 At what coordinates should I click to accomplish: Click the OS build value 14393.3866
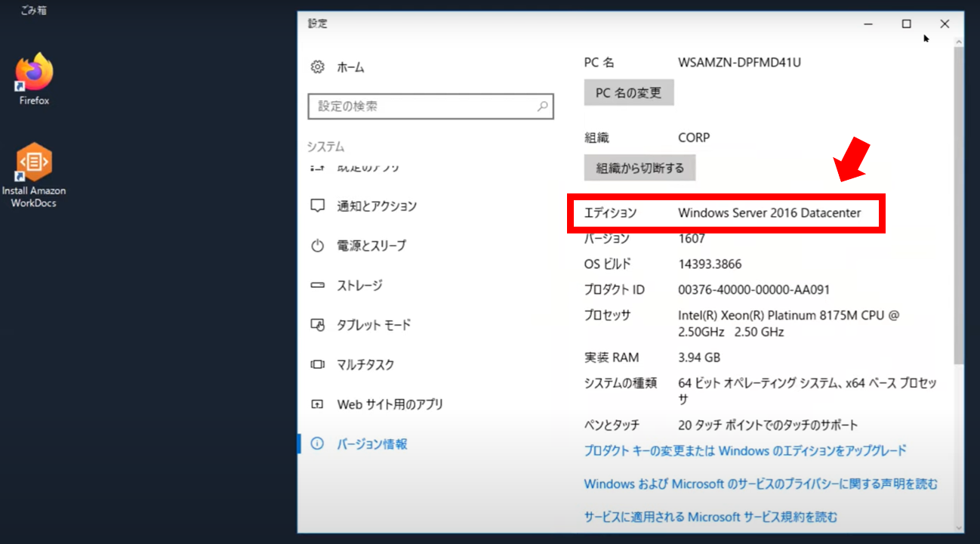tap(710, 264)
